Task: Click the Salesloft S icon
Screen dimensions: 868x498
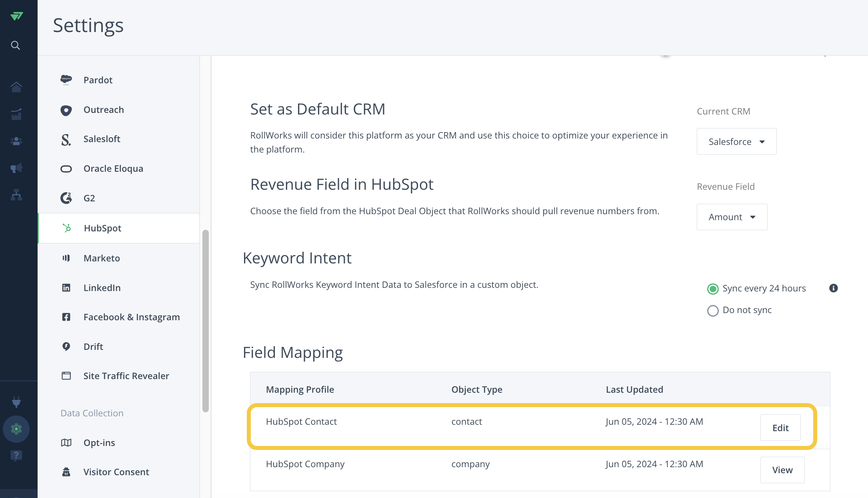Action: [x=66, y=140]
